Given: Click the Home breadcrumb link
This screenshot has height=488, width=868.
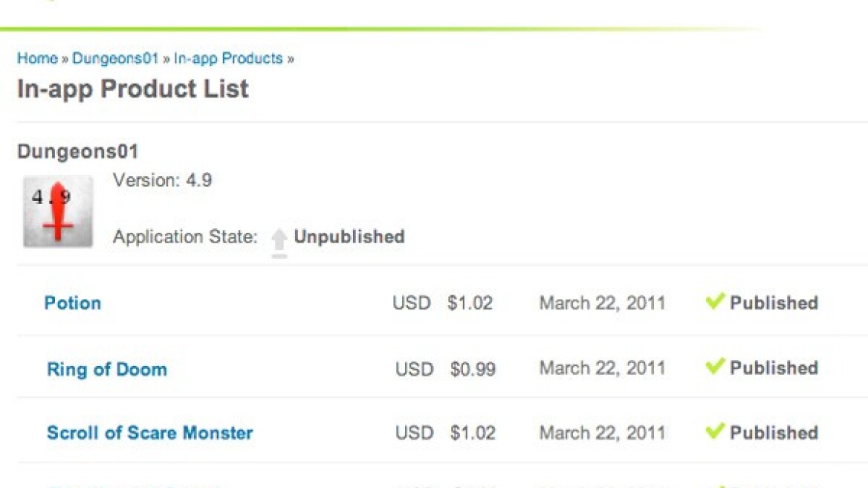Looking at the screenshot, I should click(x=37, y=58).
